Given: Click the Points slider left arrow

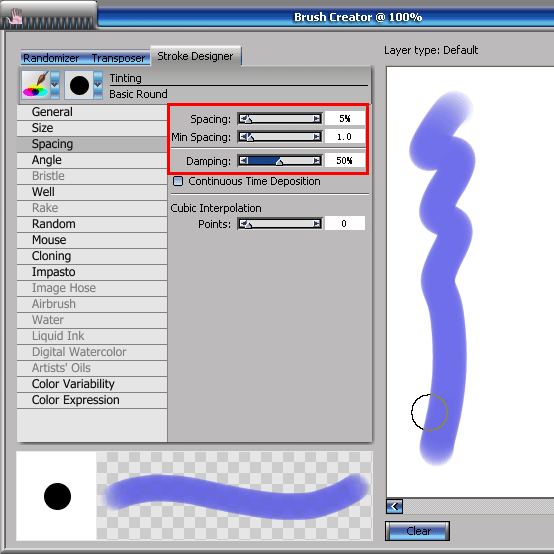Looking at the screenshot, I should 243,224.
